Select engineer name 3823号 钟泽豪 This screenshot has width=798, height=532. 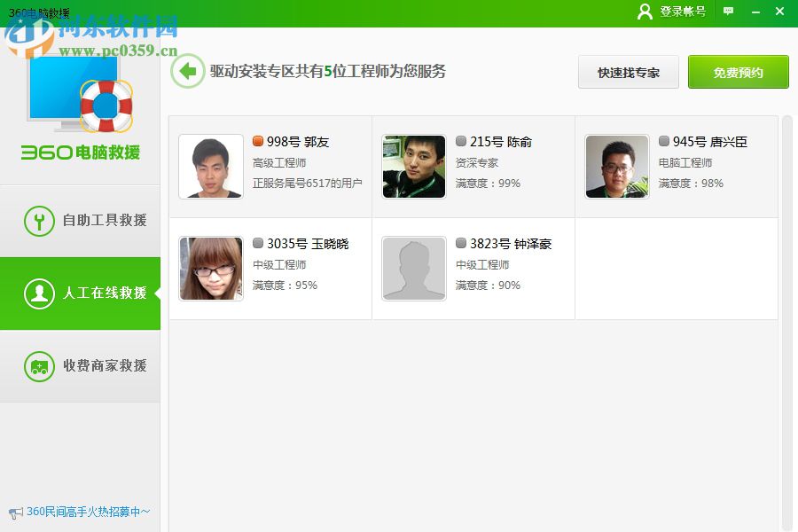pyautogui.click(x=511, y=244)
